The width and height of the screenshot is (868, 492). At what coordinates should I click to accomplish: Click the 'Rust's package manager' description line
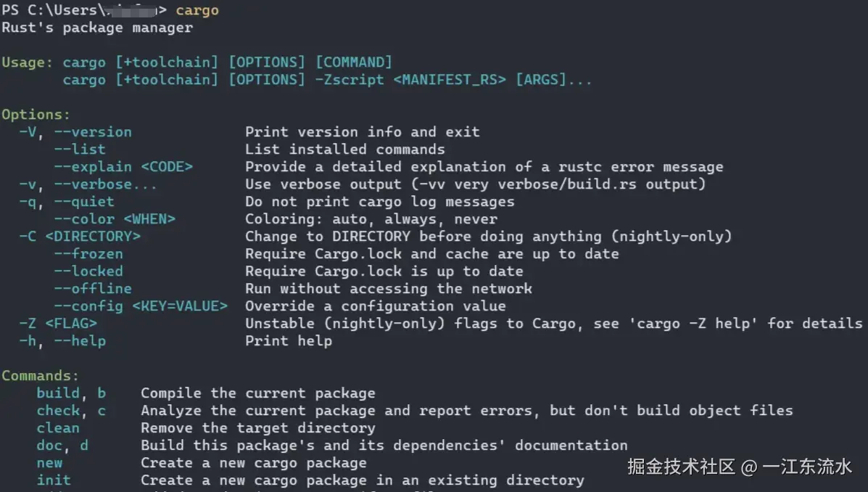(x=97, y=28)
